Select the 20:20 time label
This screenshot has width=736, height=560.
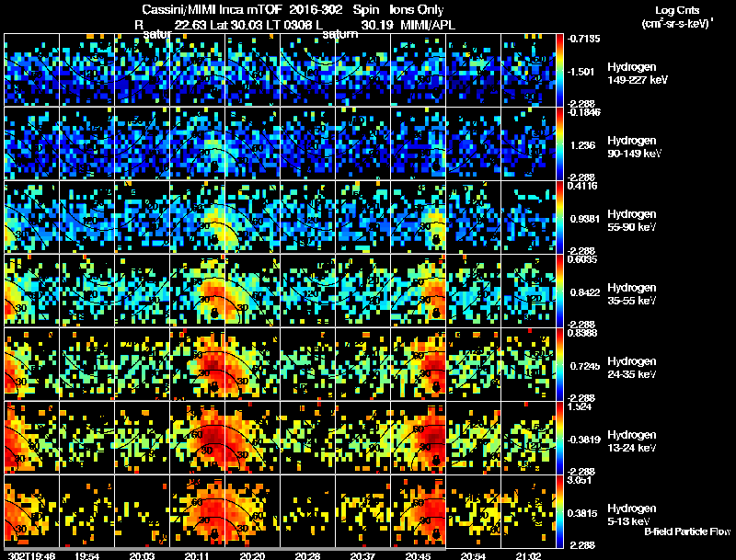click(x=252, y=555)
